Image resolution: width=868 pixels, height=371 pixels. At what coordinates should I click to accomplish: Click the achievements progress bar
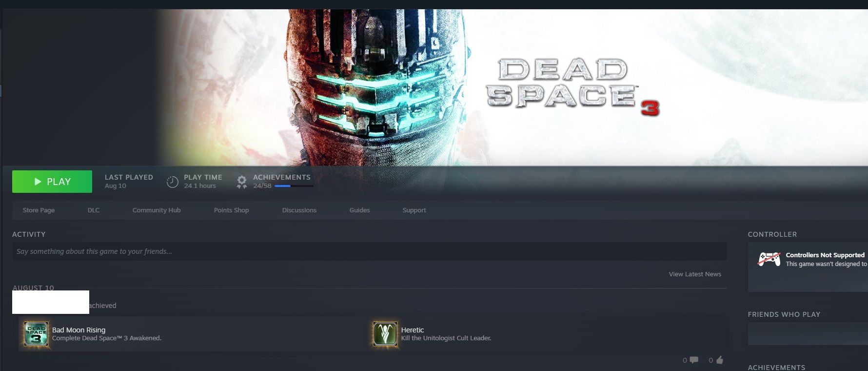point(294,186)
